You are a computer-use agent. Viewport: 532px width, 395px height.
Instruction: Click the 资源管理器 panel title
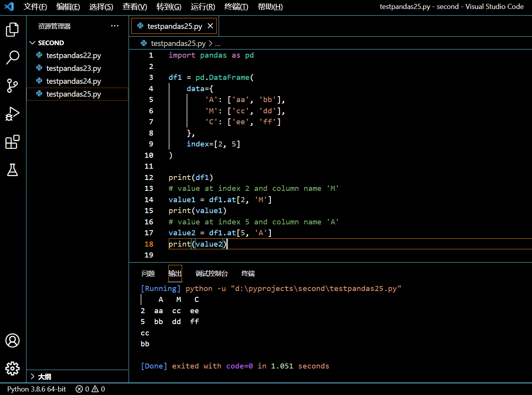click(x=54, y=26)
